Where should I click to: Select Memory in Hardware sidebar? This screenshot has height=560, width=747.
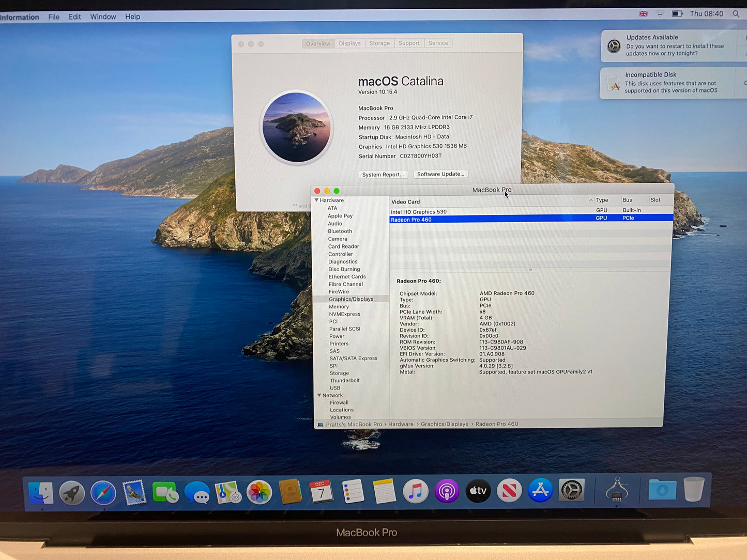pyautogui.click(x=339, y=307)
